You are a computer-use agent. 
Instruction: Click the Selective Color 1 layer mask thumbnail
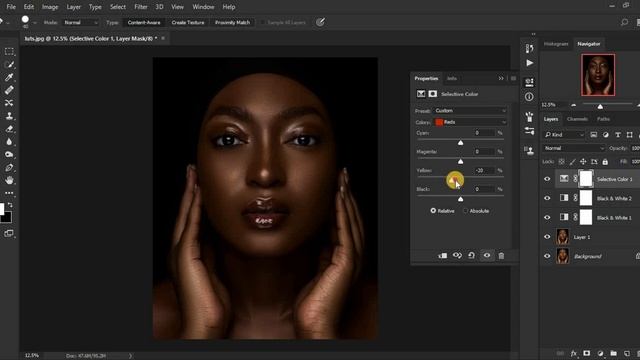coord(586,179)
